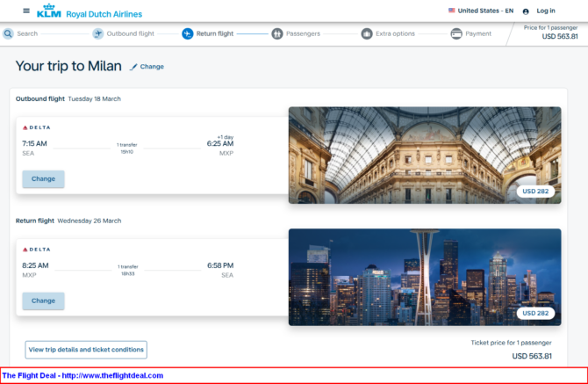Click outbound 1 transfer 15h10 label

pos(126,149)
